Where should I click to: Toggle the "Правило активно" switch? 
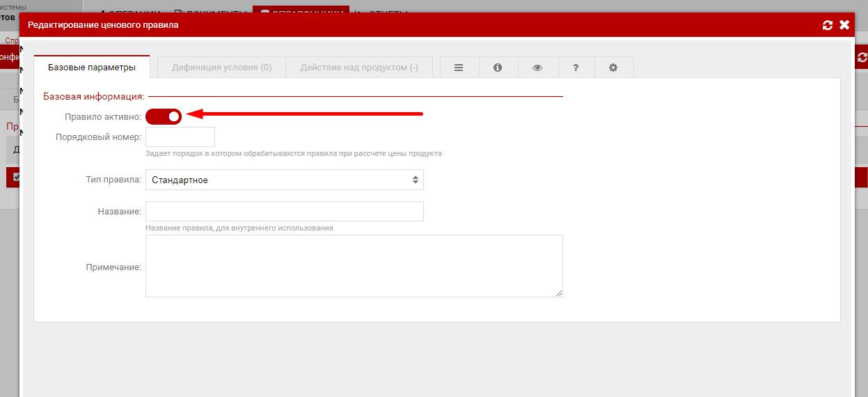tap(164, 116)
